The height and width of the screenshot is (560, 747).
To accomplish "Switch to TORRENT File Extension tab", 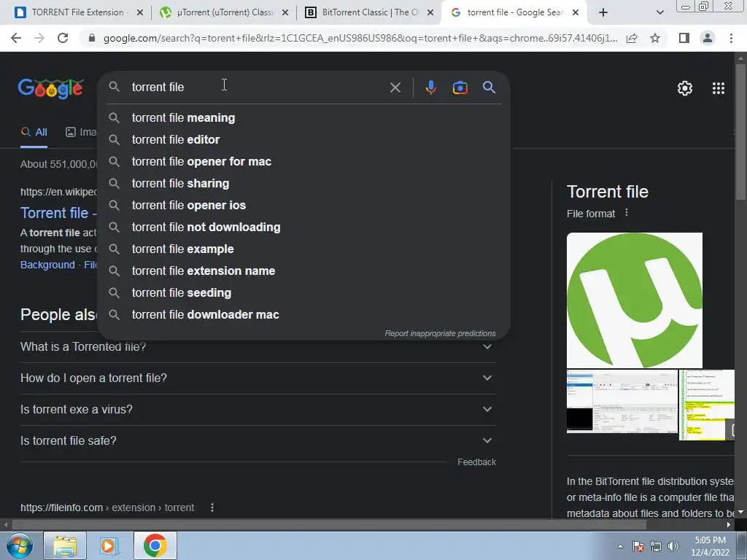I will [77, 12].
